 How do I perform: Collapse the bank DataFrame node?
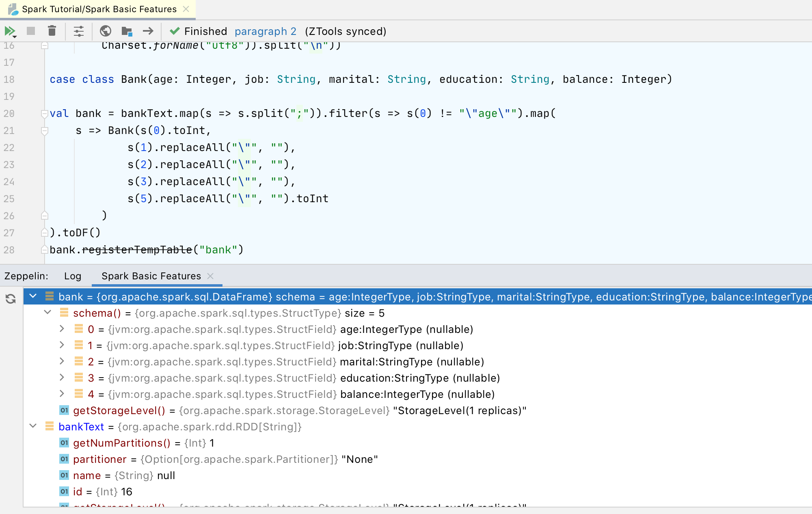(x=33, y=296)
